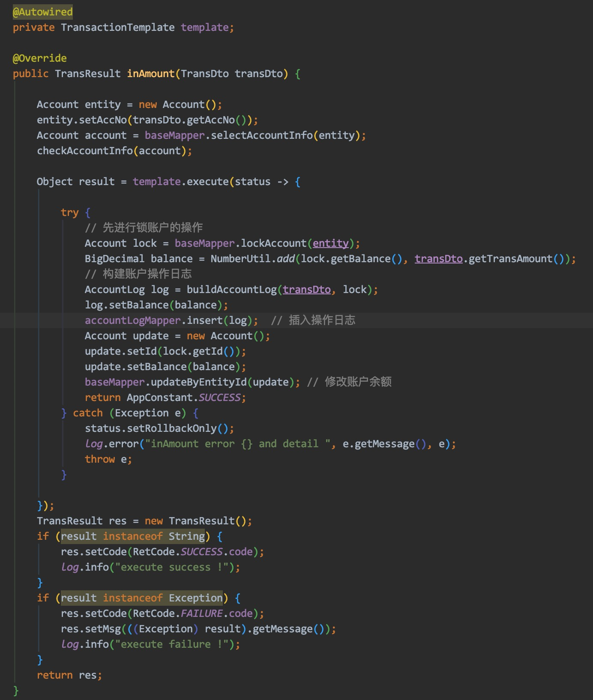Viewport: 593px width, 700px height.
Task: Click the inAmount method name
Action: point(151,74)
